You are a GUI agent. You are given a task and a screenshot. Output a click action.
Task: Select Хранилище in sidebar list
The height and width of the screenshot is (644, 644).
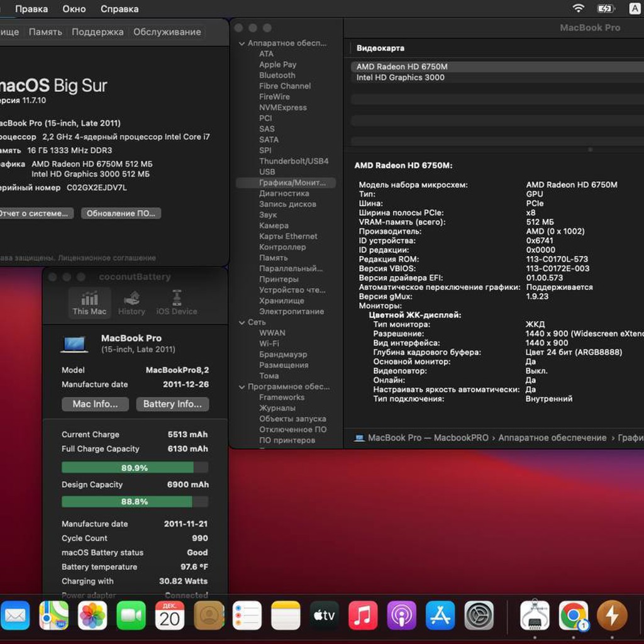pos(282,301)
